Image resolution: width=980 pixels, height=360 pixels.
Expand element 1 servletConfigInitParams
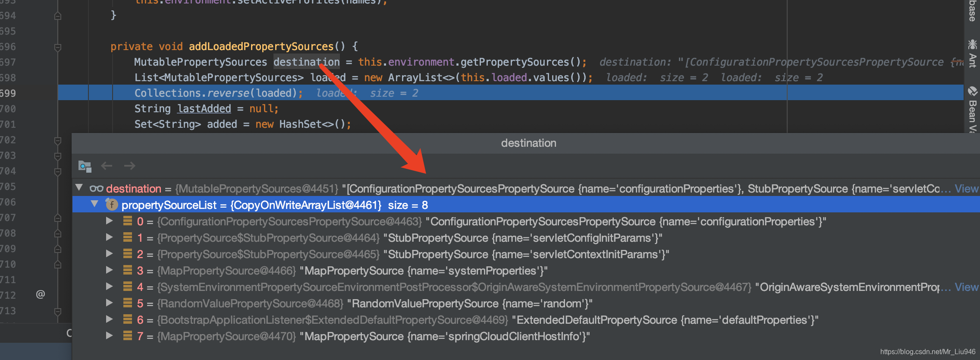click(110, 237)
